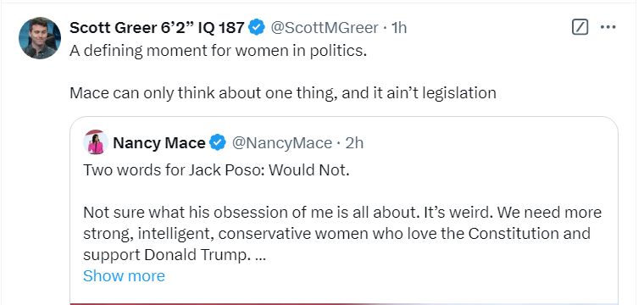644x305 pixels.
Task: Open the quoted post paragraph about conservative women
Action: point(342,234)
